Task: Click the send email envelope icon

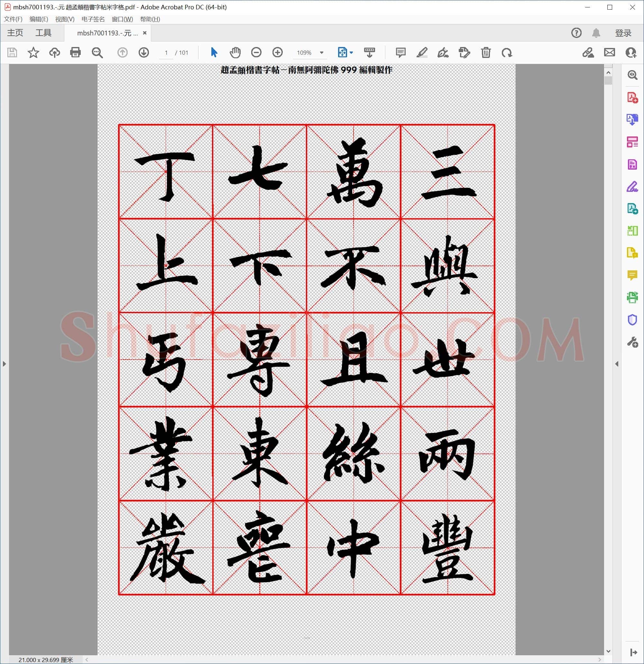Action: 610,52
